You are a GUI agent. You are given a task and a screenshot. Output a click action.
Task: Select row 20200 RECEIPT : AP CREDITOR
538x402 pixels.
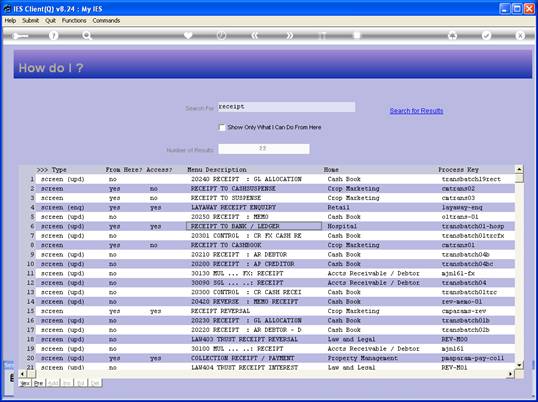275,264
